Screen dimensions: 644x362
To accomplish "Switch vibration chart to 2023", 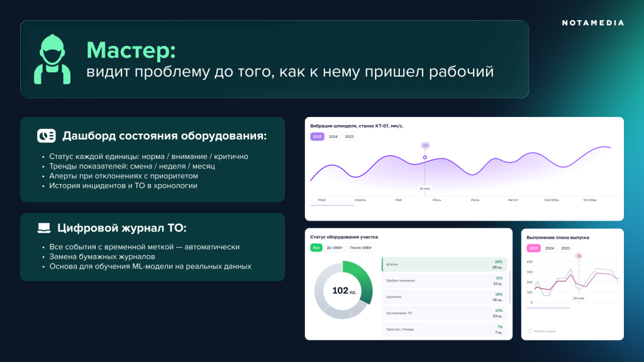I will click(x=349, y=136).
